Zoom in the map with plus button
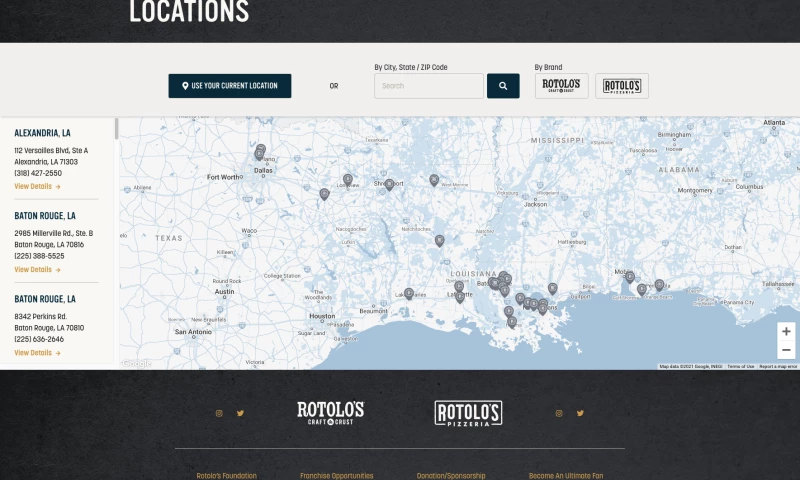This screenshot has width=800, height=480. click(786, 332)
